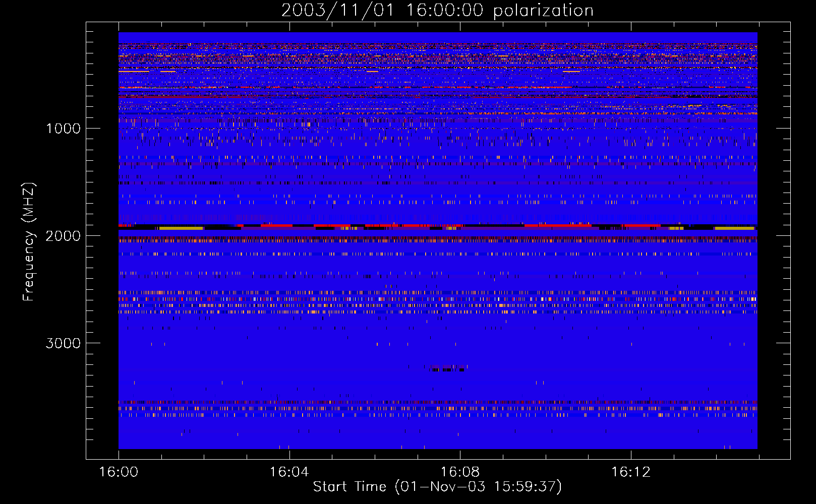This screenshot has height=504, width=816.
Task: Click the 16:12 time tick label
Action: coord(631,472)
